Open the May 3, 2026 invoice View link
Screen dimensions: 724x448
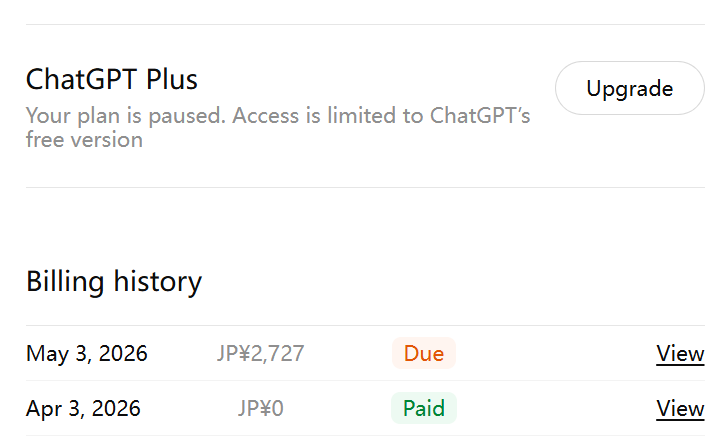click(680, 354)
